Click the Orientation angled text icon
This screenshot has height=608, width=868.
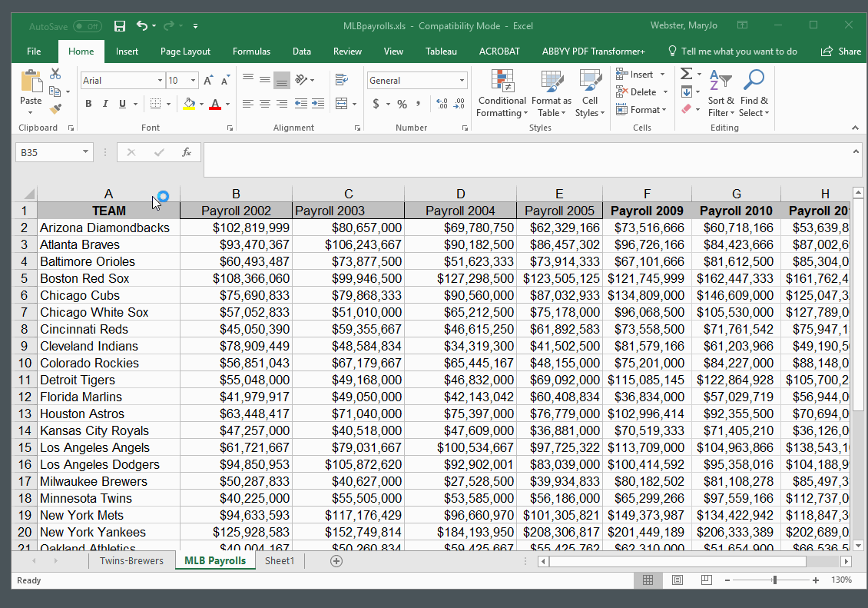tap(301, 80)
